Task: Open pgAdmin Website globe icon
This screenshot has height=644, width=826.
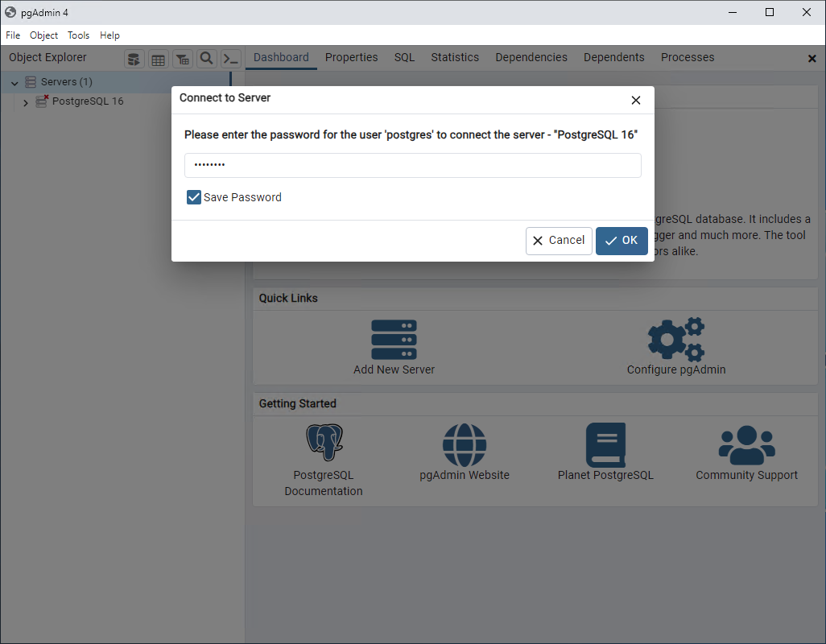Action: click(464, 445)
